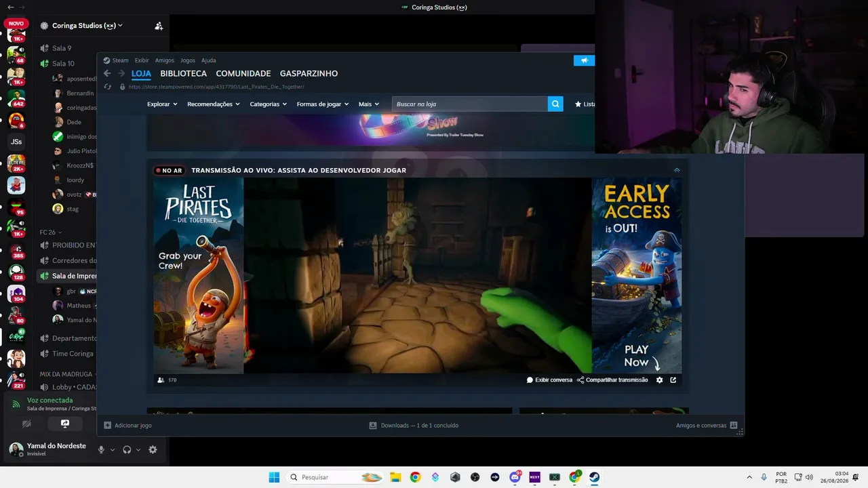Pop out the broadcast in a new window
The height and width of the screenshot is (488, 868).
(673, 380)
